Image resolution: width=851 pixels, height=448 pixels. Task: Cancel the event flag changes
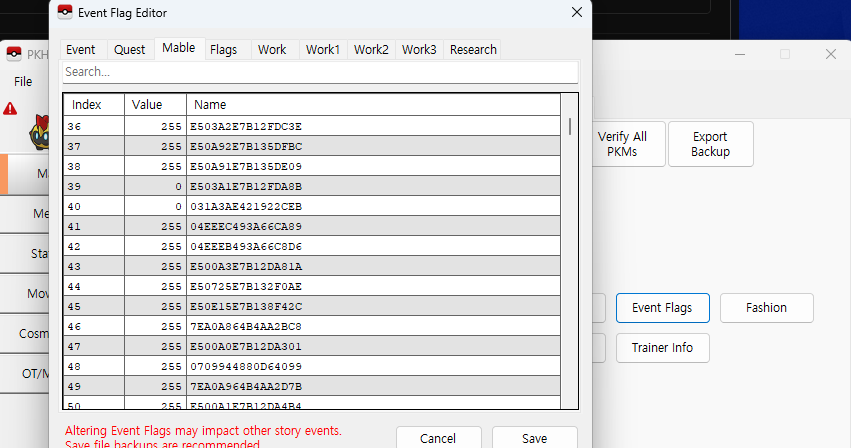[x=438, y=438]
